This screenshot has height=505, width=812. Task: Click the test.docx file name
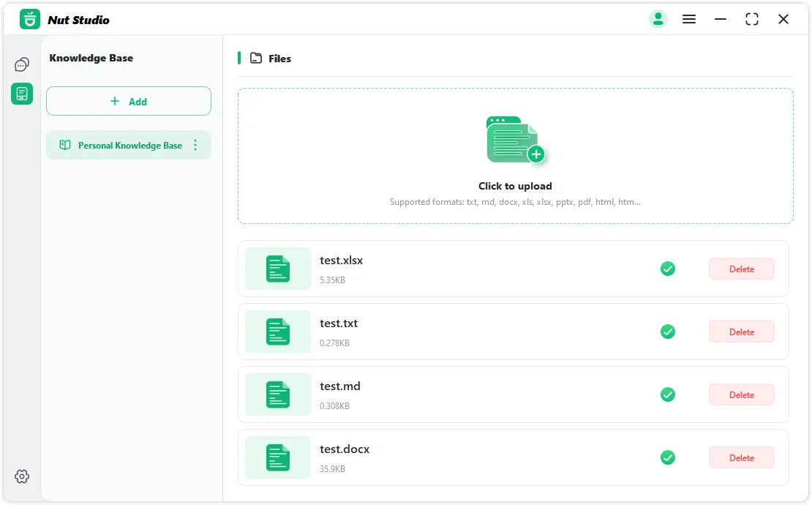(x=345, y=449)
